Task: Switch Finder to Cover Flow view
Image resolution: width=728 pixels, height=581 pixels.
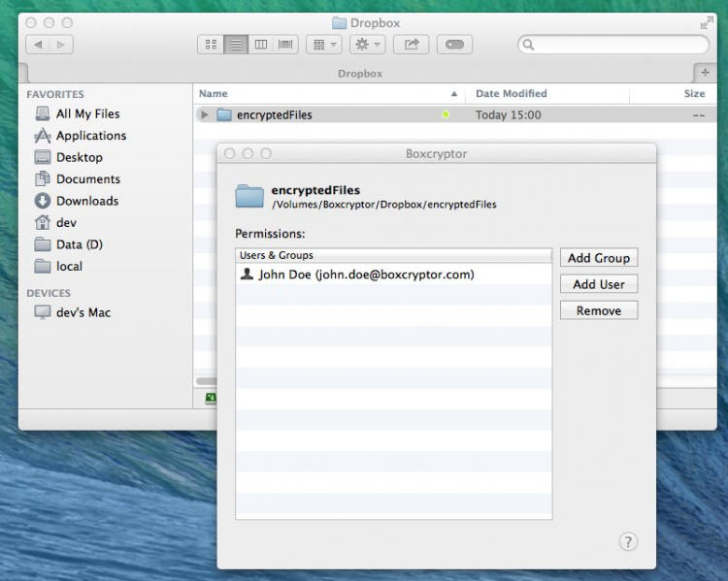Action: coord(285,45)
